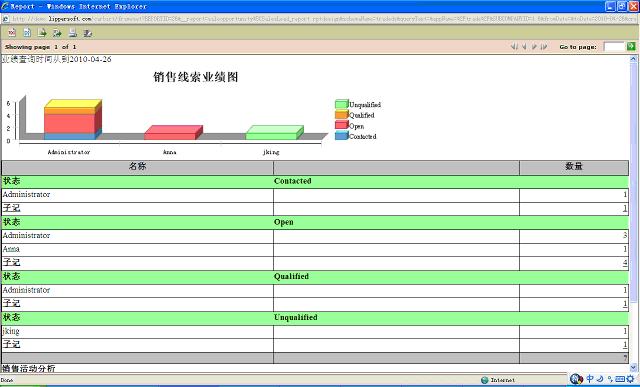The image size is (640, 387).
Task: Go to previous page navigation arrow
Action: [x=524, y=47]
